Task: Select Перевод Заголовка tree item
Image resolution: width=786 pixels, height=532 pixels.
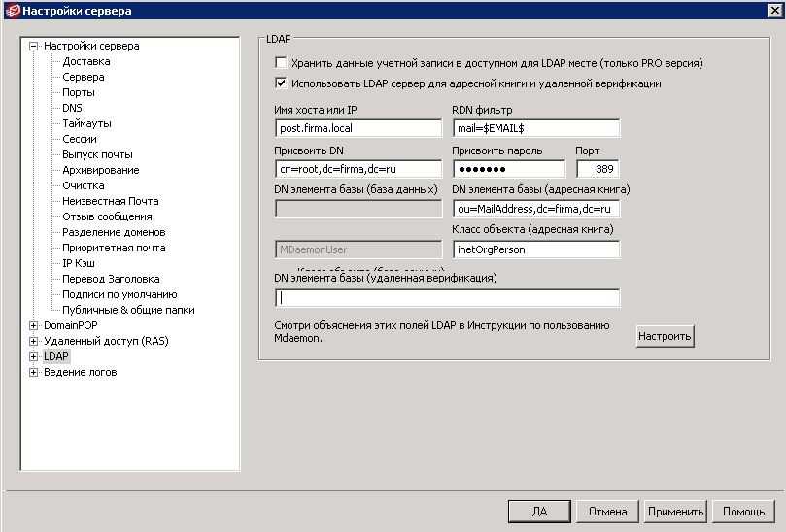Action: pos(111,279)
